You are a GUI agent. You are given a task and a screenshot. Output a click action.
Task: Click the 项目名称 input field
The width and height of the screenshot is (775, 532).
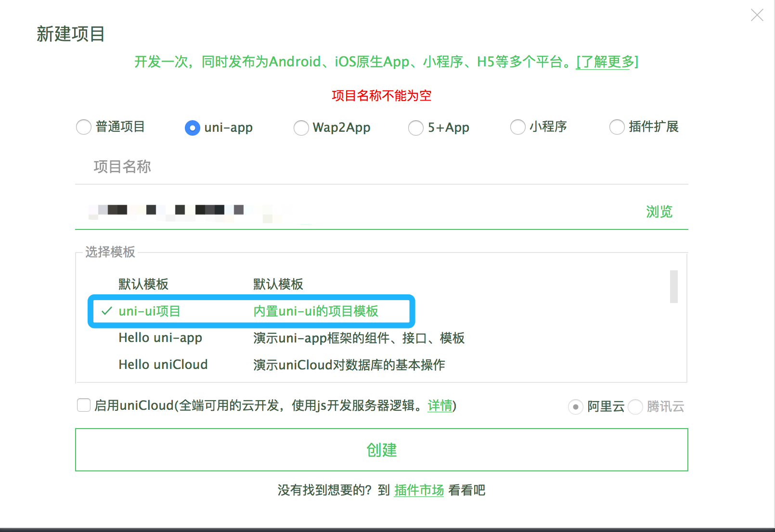pos(382,167)
